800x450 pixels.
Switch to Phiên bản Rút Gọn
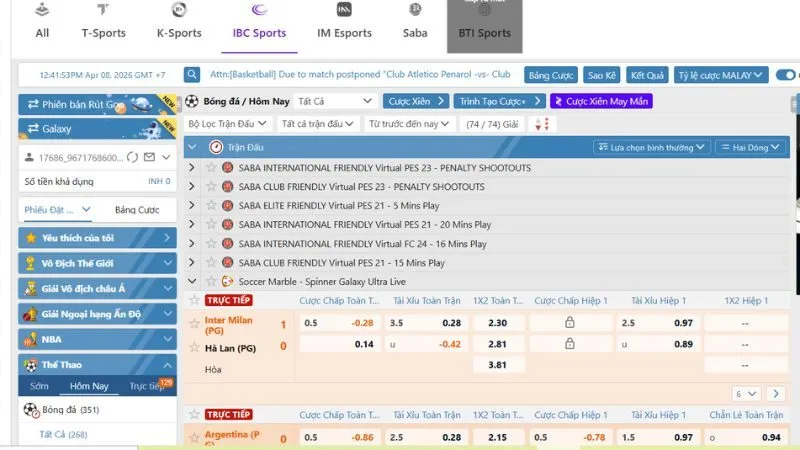pos(97,104)
